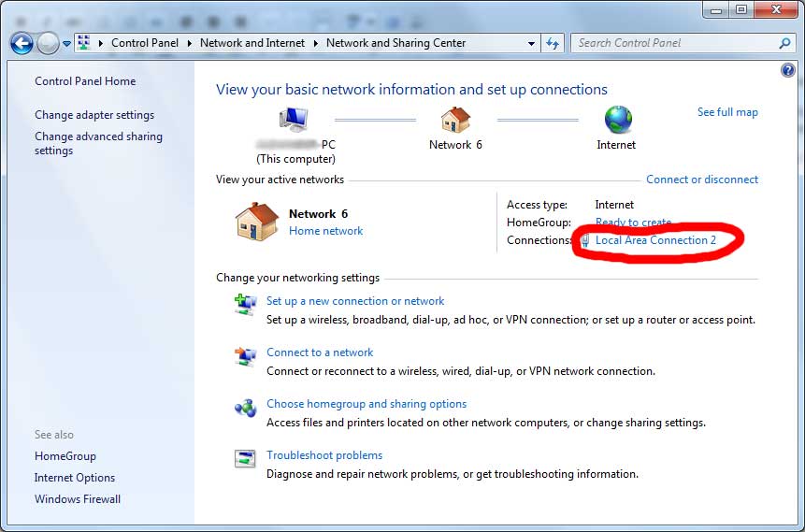The width and height of the screenshot is (805, 532).
Task: Expand the arrow before Control Panel breadcrumb
Action: tap(101, 44)
